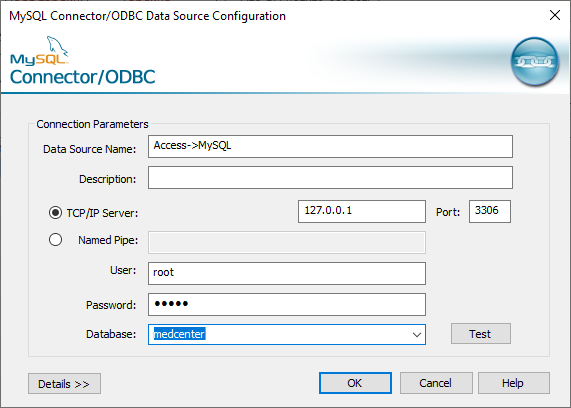Select the TCP/IP Server radio button
This screenshot has width=571, height=408.
pyautogui.click(x=55, y=213)
